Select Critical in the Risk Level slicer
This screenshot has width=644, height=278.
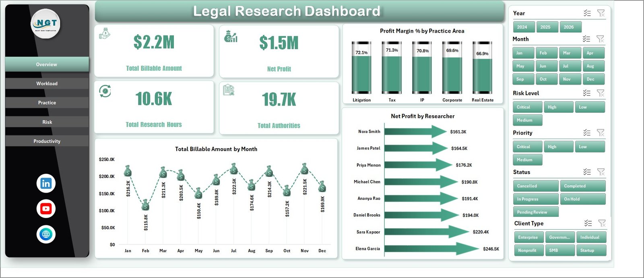(527, 107)
